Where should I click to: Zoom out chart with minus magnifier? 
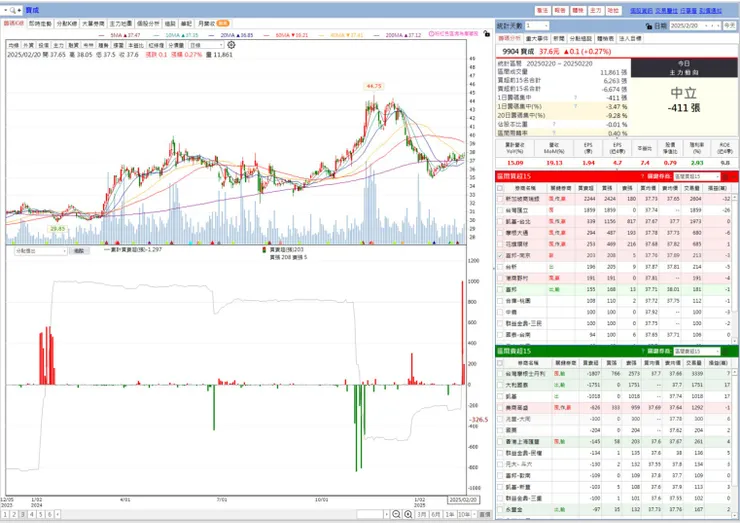(x=396, y=514)
